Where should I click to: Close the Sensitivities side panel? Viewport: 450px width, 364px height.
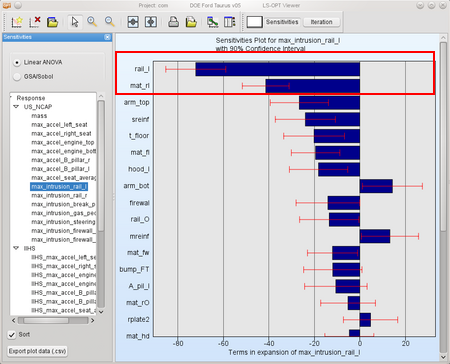pyautogui.click(x=107, y=37)
